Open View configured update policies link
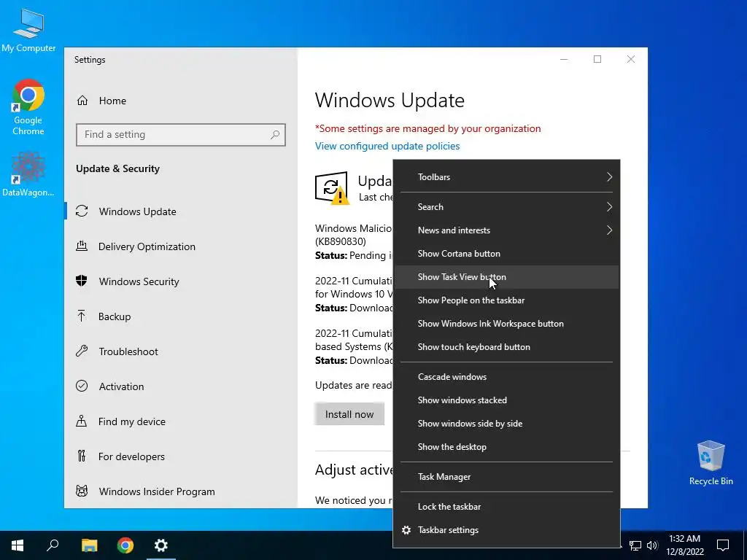Viewport: 747px width, 560px height. click(x=387, y=146)
